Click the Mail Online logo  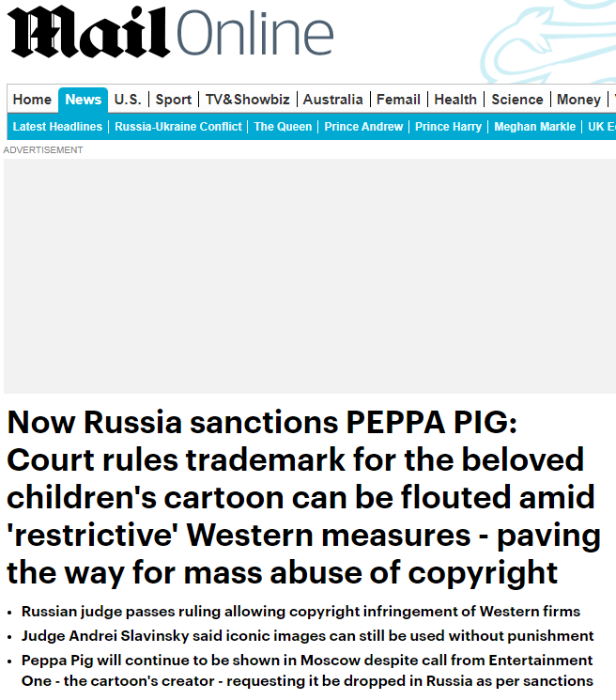point(171,34)
